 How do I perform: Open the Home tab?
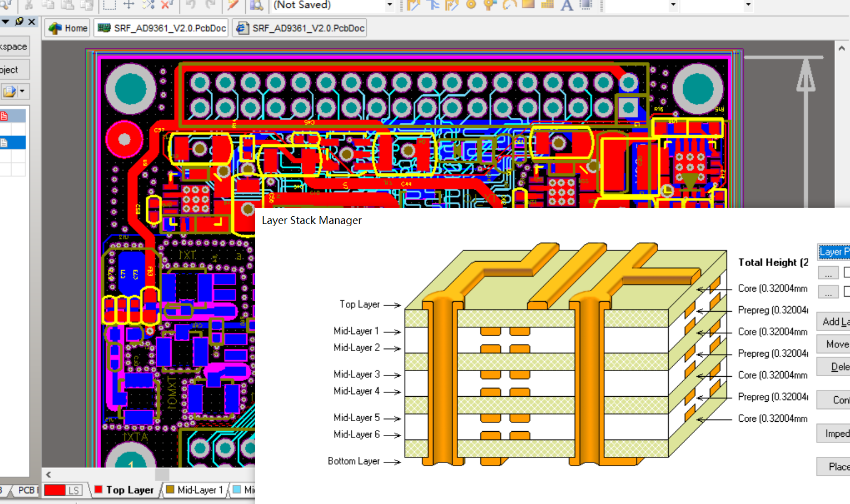68,28
